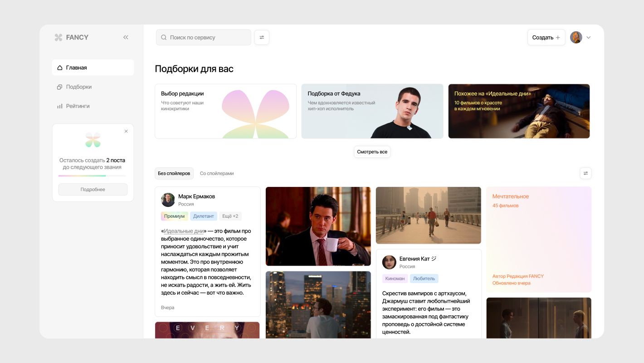Open feed filter settings icon
644x363 pixels.
585,173
